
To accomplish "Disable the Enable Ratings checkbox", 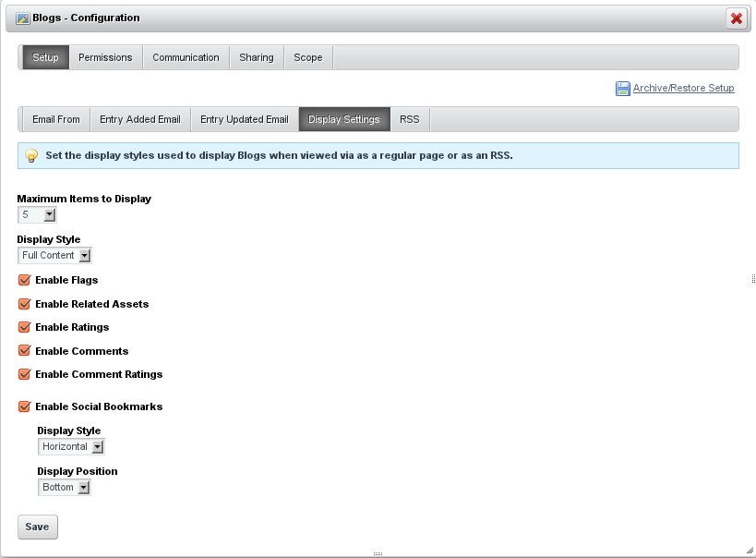I will coord(25,327).
